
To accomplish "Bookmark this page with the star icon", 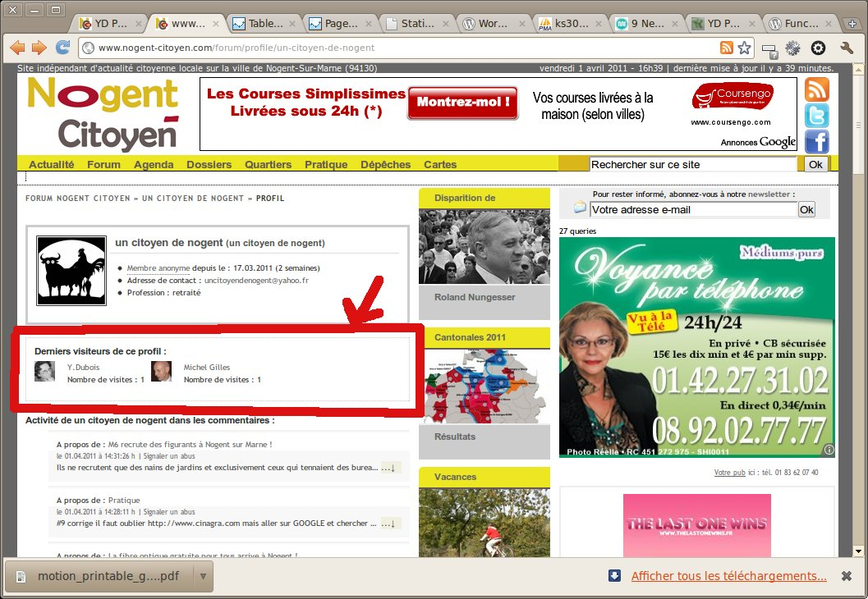I will pyautogui.click(x=745, y=48).
